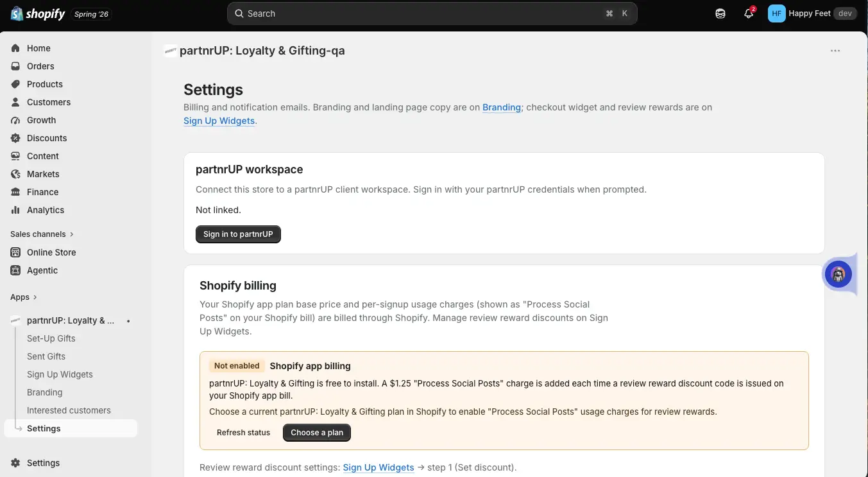Click the Content icon in sidebar
The image size is (868, 477).
tap(15, 156)
